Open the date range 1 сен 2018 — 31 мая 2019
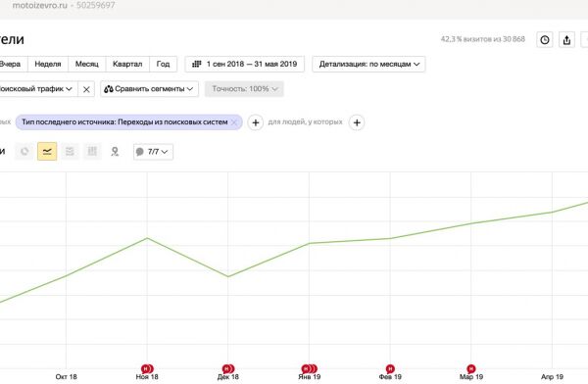The height and width of the screenshot is (384, 588). click(x=244, y=64)
